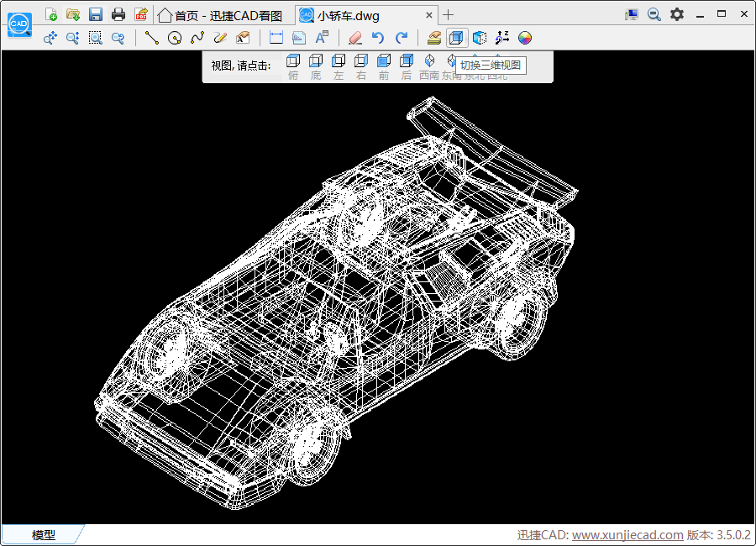
Task: Select the 模型 model tab
Action: pyautogui.click(x=43, y=534)
